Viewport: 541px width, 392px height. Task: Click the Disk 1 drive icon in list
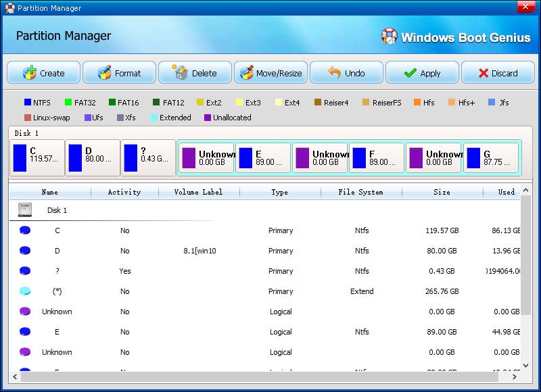[x=25, y=210]
